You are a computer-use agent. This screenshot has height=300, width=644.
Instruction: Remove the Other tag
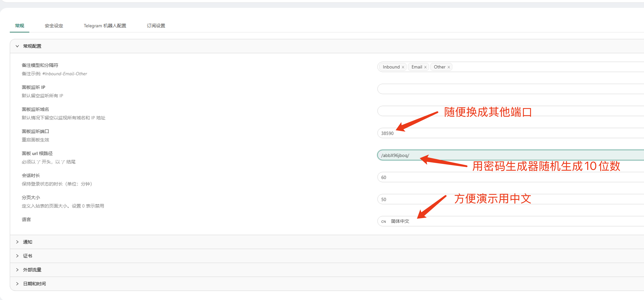(x=449, y=67)
